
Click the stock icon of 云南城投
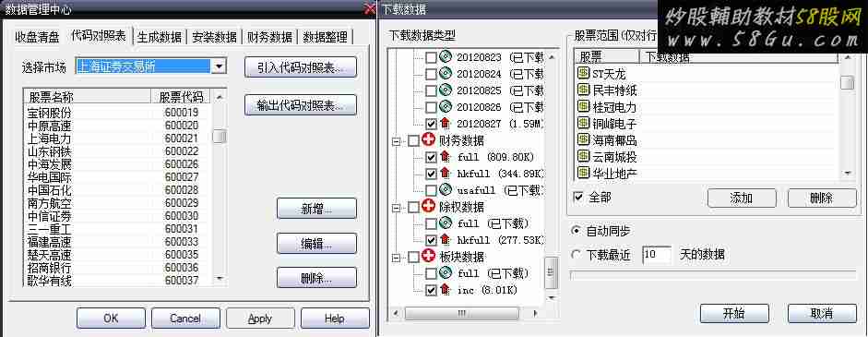pos(583,157)
